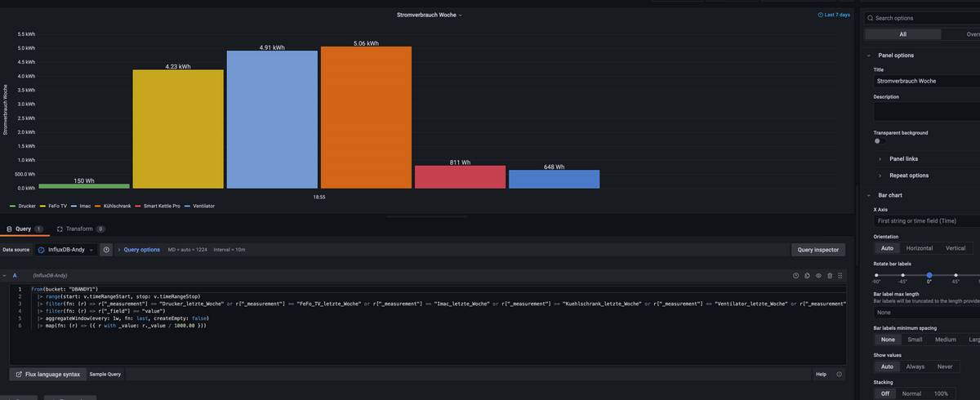Click the Kühlschrank 5.06 kWh bar
Image resolution: width=980 pixels, height=400 pixels.
click(x=366, y=118)
